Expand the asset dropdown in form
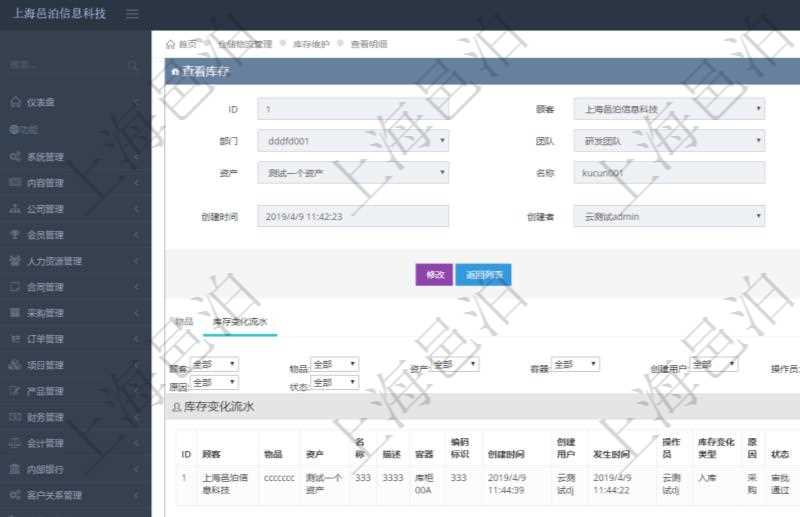 pyautogui.click(x=352, y=173)
